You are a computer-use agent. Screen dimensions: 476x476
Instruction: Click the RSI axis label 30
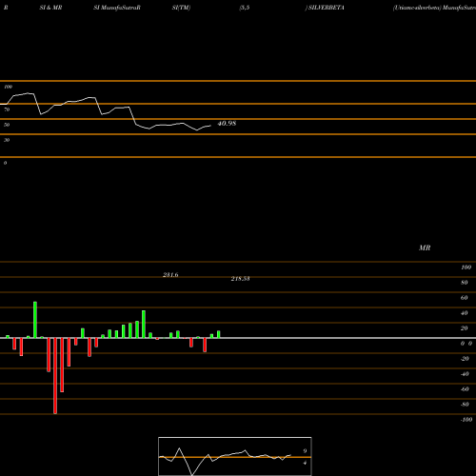click(7, 140)
